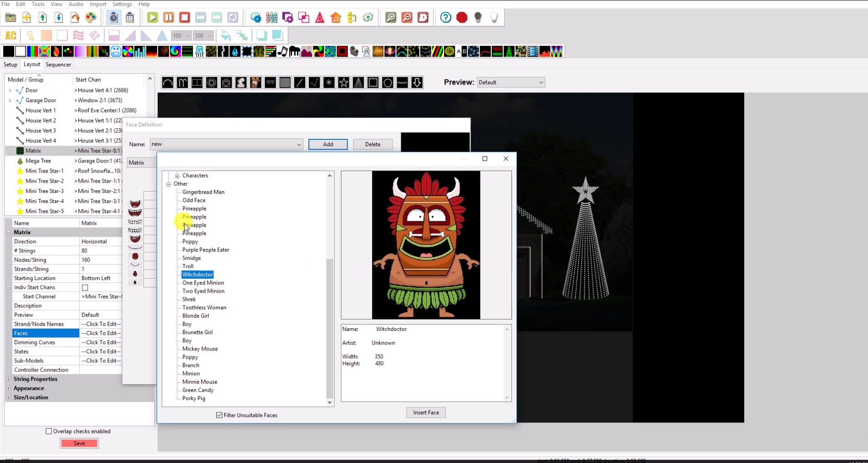
Task: Open the help question mark icon
Action: point(446,18)
